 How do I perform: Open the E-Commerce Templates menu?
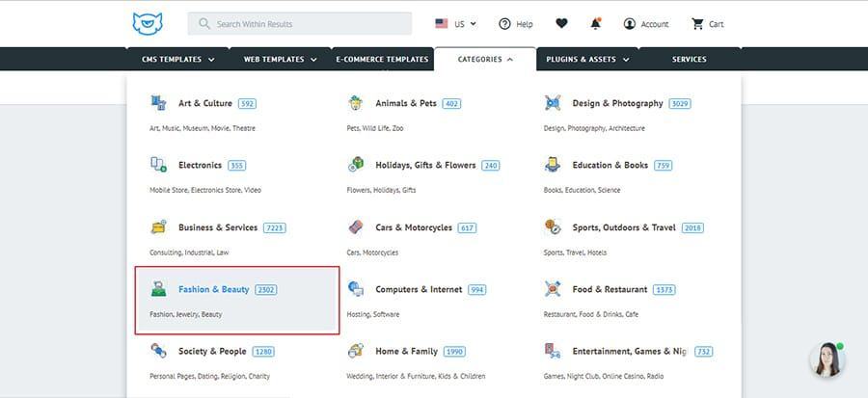(x=382, y=59)
